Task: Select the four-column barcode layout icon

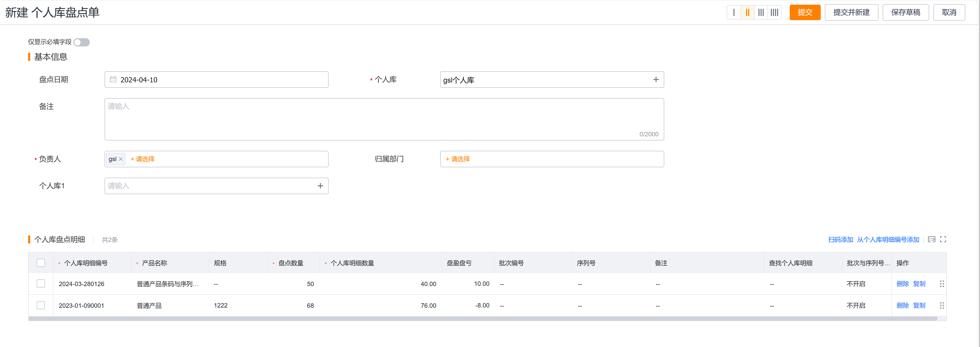Action: (774, 12)
